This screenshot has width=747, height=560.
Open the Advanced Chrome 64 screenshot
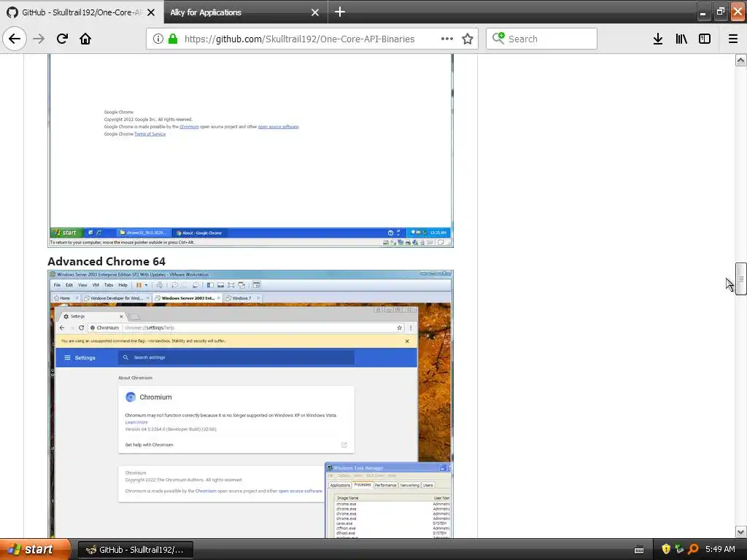pos(251,404)
